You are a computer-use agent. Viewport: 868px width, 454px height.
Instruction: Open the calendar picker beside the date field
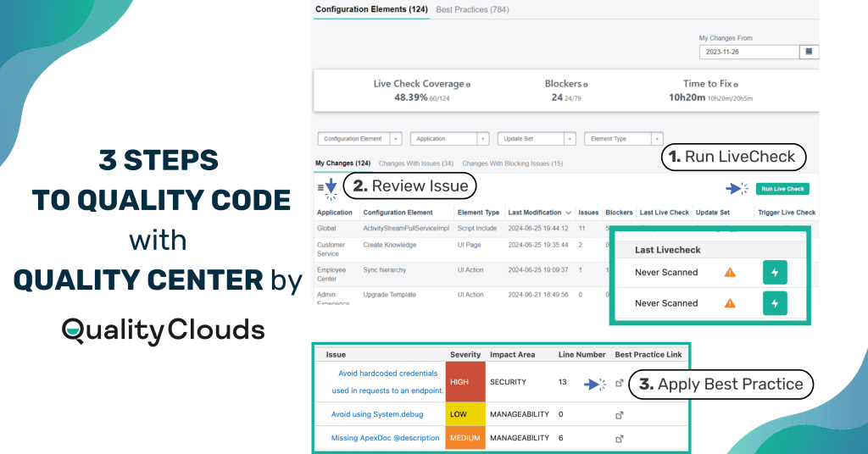(x=809, y=52)
